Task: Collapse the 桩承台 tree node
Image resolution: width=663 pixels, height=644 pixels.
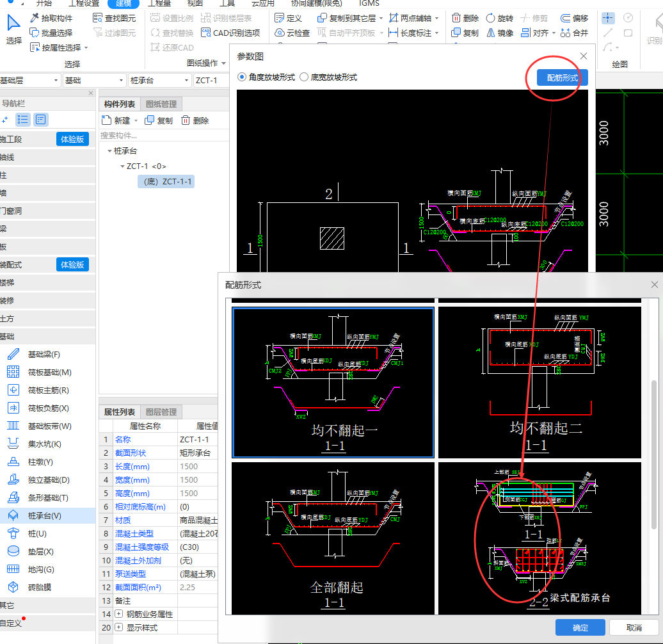Action: pyautogui.click(x=109, y=151)
